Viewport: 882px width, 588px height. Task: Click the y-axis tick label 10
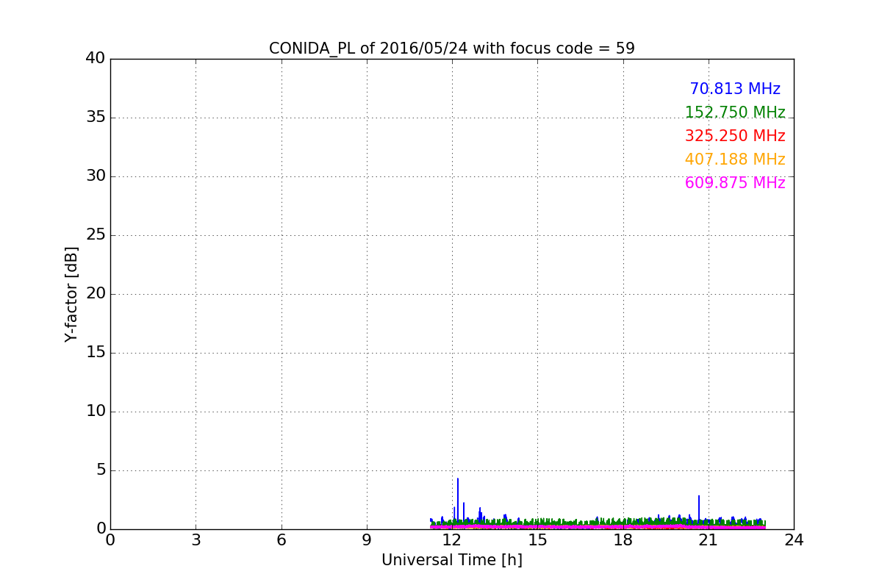click(96, 412)
